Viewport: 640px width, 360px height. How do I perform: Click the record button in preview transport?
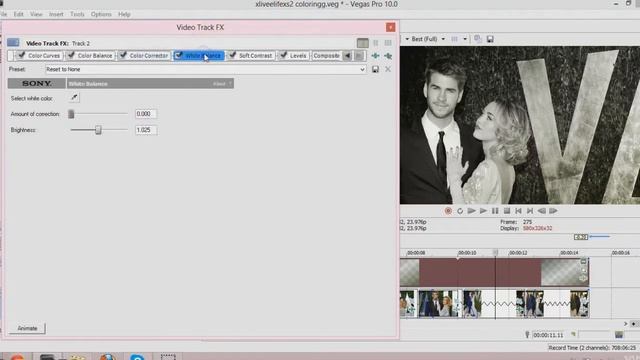pos(448,211)
